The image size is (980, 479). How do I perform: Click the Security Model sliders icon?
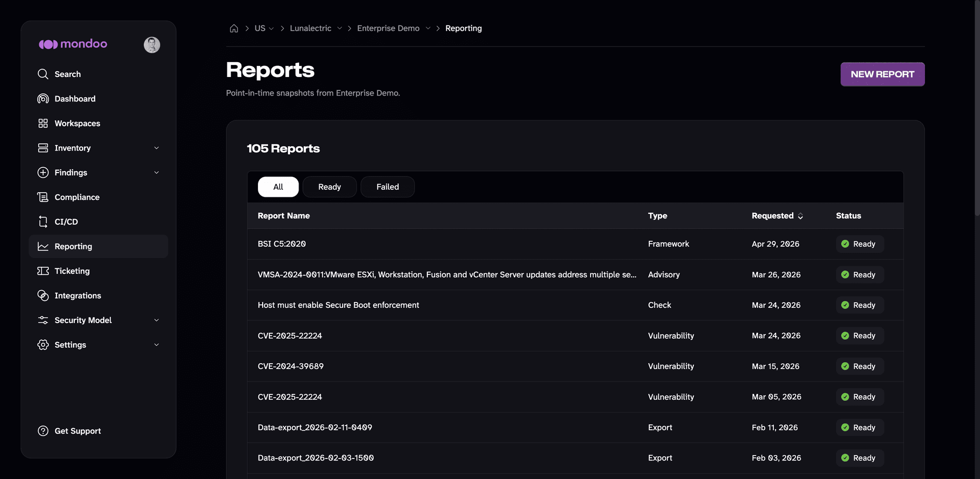click(43, 320)
